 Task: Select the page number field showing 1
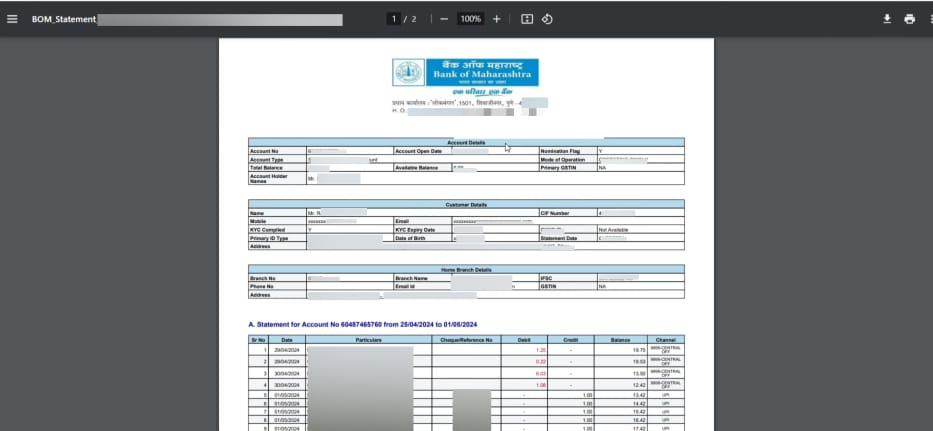coord(393,19)
